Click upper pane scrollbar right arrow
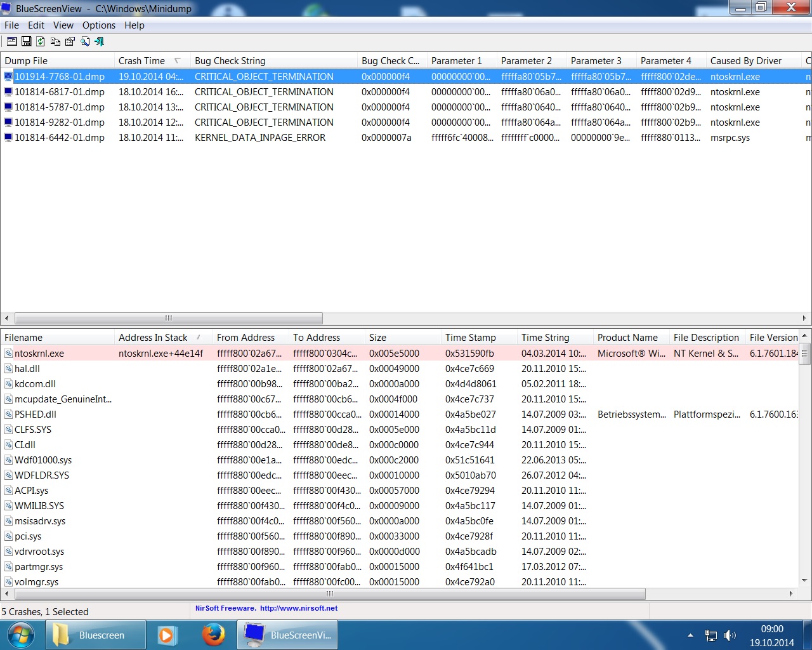This screenshot has width=812, height=650. (804, 318)
